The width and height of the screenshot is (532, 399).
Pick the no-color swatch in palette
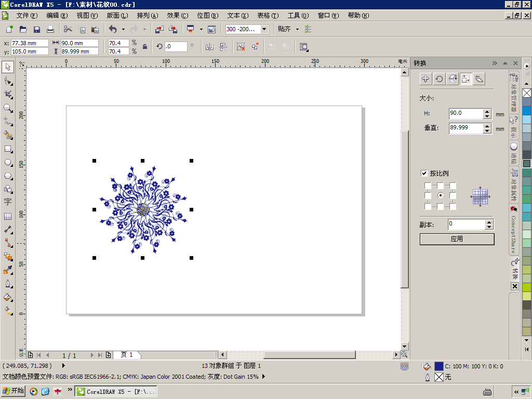pyautogui.click(x=527, y=93)
